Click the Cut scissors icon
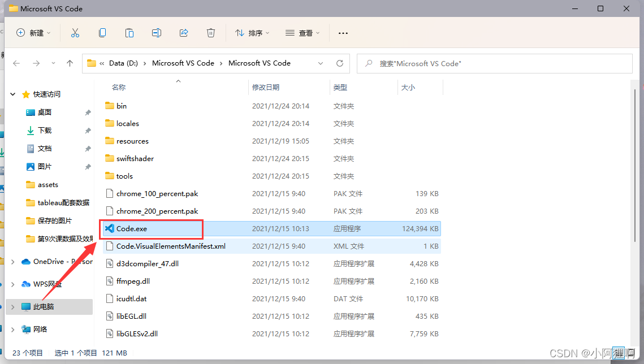Viewport: 644px width, 364px height. 75,33
